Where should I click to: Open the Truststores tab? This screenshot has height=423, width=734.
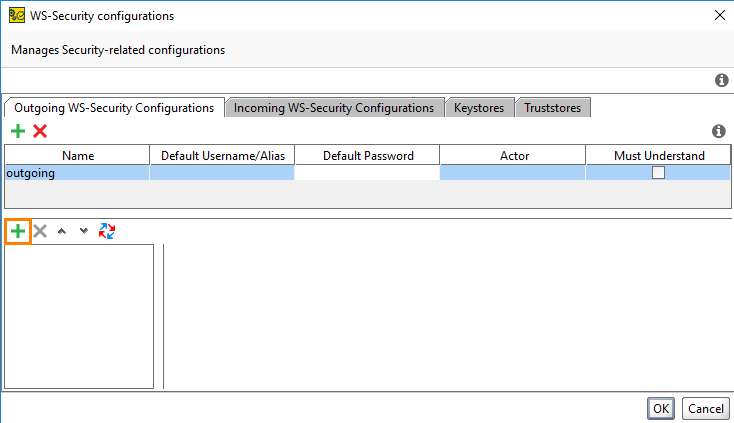point(554,108)
